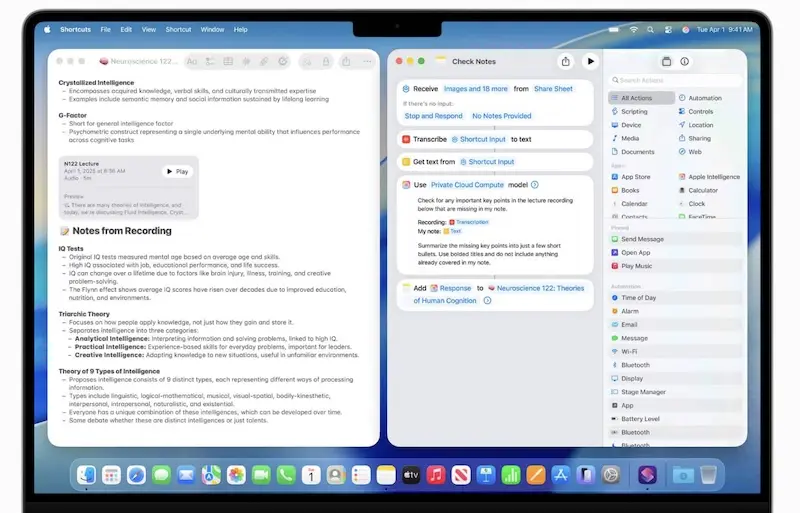Run the Check Notes shortcut with play button

590,61
